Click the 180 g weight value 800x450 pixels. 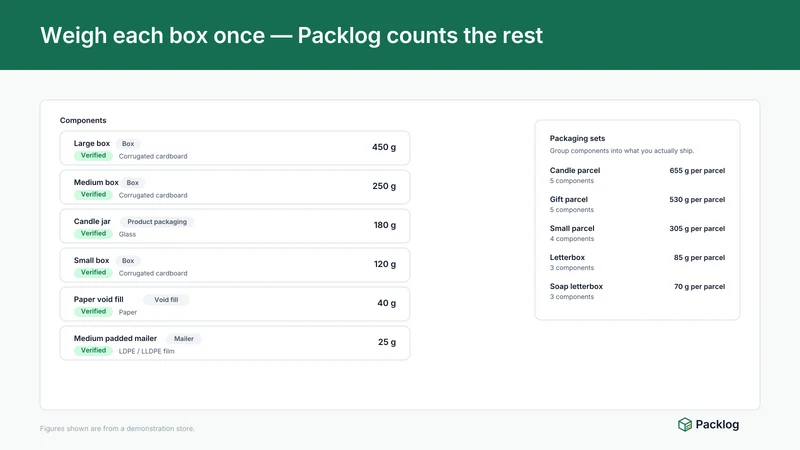pos(385,226)
